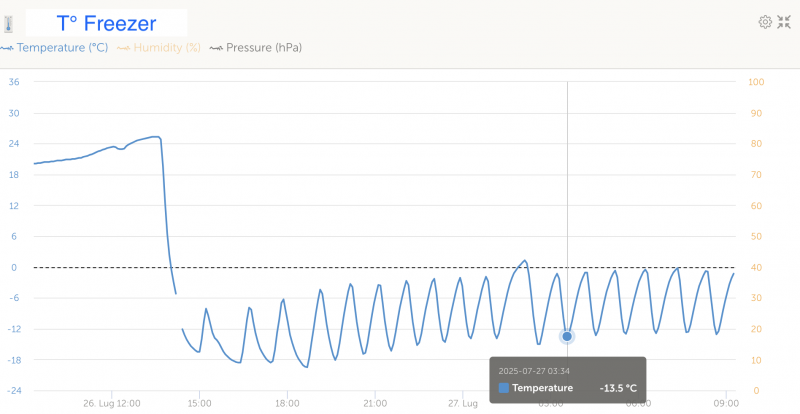This screenshot has height=414, width=800.
Task: Open chart settings gear icon
Action: (765, 22)
